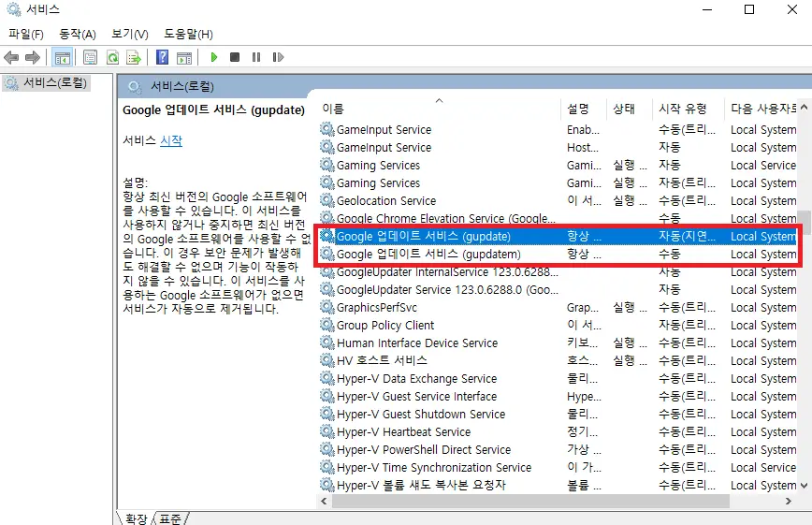
Task: Switch to the 표준 tab
Action: [170, 518]
